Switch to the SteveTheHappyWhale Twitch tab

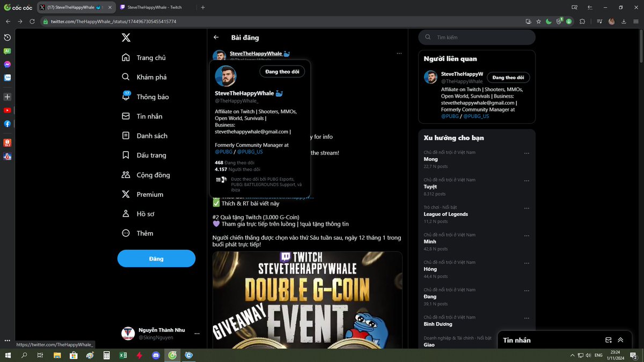154,8
